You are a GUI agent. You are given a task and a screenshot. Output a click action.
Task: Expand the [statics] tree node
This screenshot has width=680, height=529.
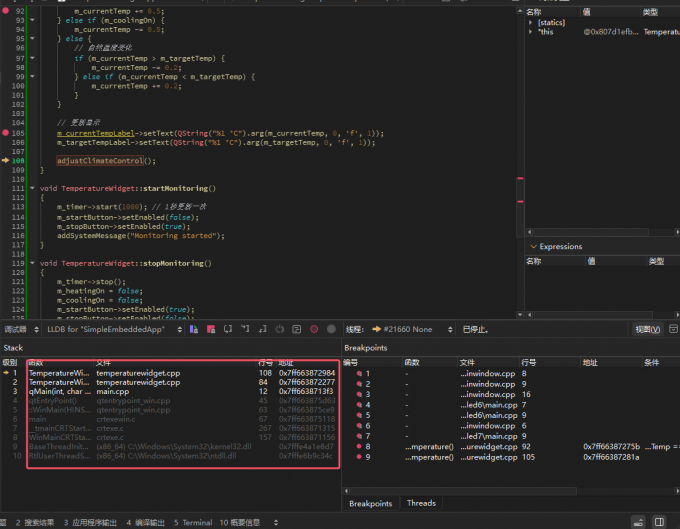(531, 22)
